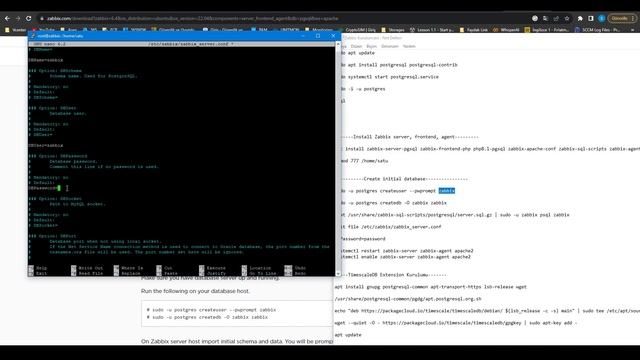Click 'Option: DBPort' comment line in nano
This screenshot has width=640, height=360.
53,236
